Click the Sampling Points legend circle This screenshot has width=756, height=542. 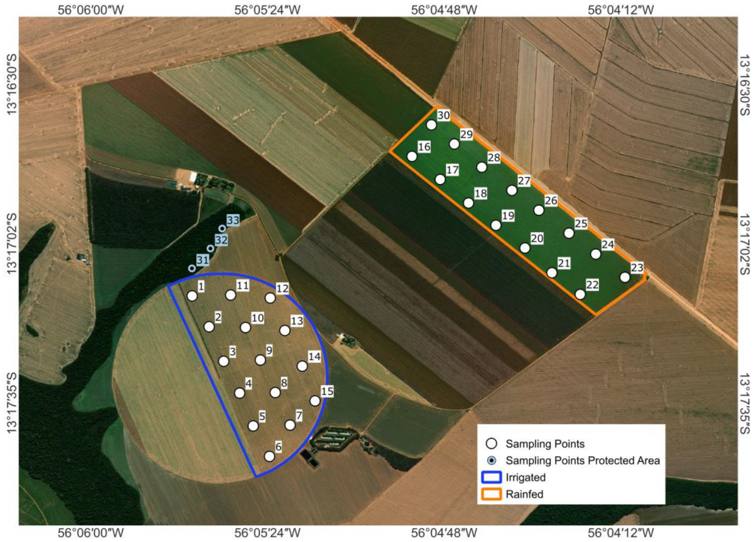coord(492,444)
